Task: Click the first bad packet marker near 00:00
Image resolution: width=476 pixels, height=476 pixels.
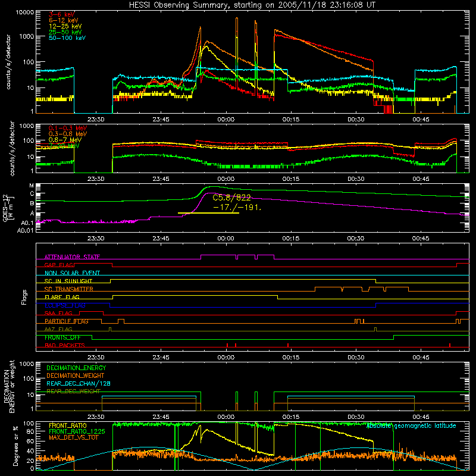Action: pyautogui.click(x=227, y=345)
